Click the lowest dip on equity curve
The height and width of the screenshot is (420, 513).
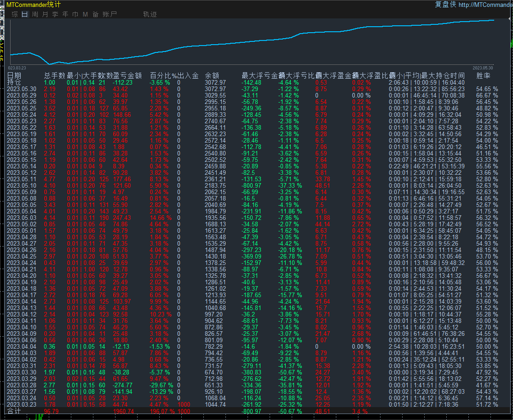pyautogui.click(x=49, y=64)
